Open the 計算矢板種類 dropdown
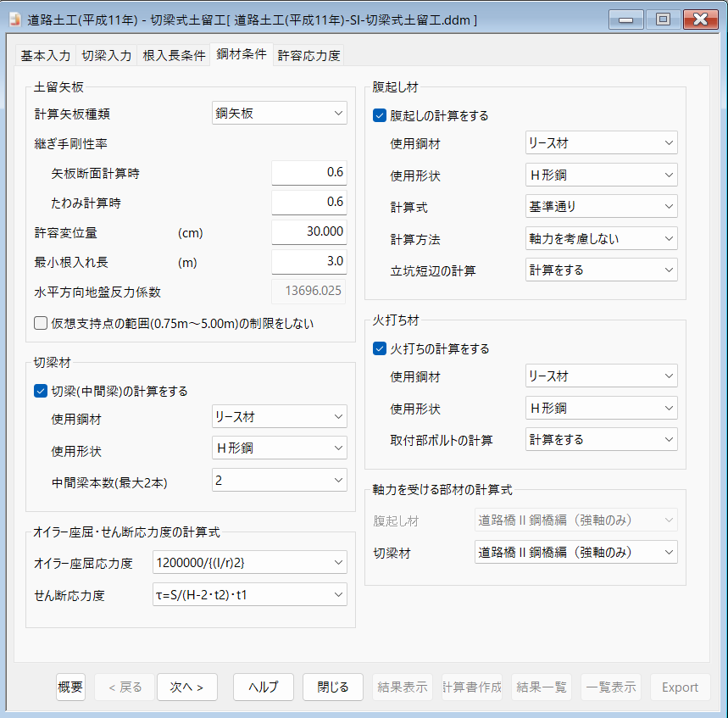Image resolution: width=728 pixels, height=718 pixels. (x=279, y=113)
